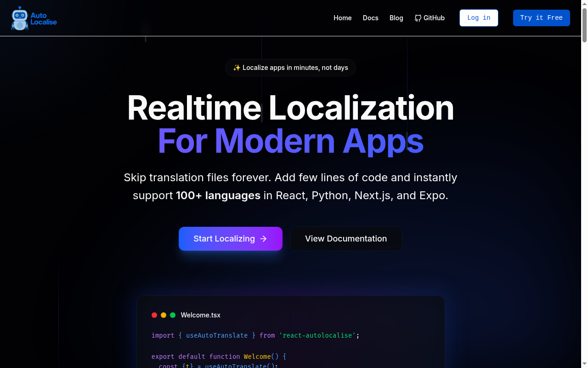Click the page vertical scrollbar thumb

click(584, 25)
